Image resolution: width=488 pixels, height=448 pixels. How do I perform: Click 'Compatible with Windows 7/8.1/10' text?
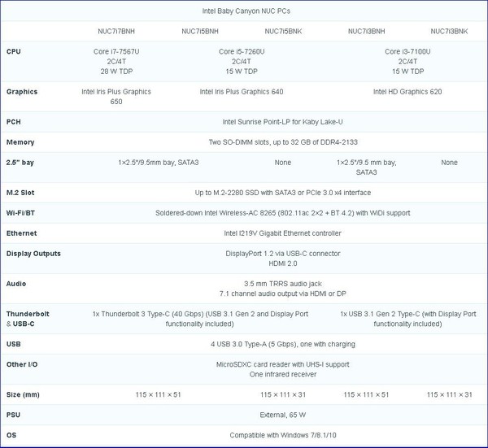click(283, 435)
